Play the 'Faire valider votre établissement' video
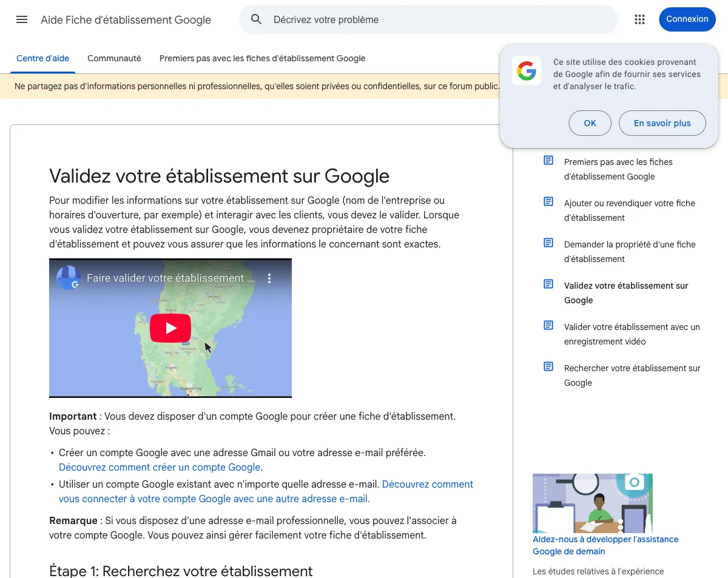Screen dimensions: 728x578 [170, 328]
